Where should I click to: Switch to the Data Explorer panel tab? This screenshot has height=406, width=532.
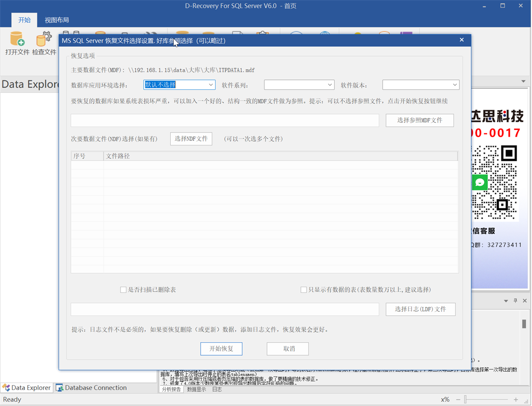(27, 388)
